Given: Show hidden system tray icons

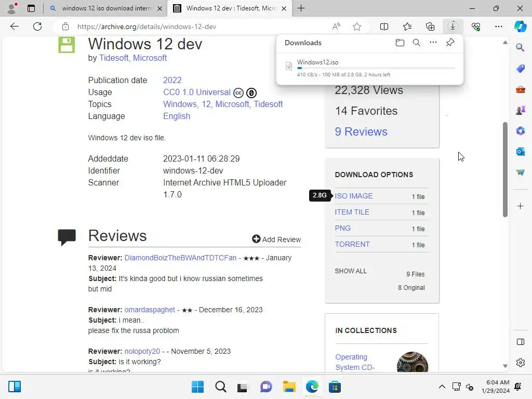Looking at the screenshot, I should (442, 387).
